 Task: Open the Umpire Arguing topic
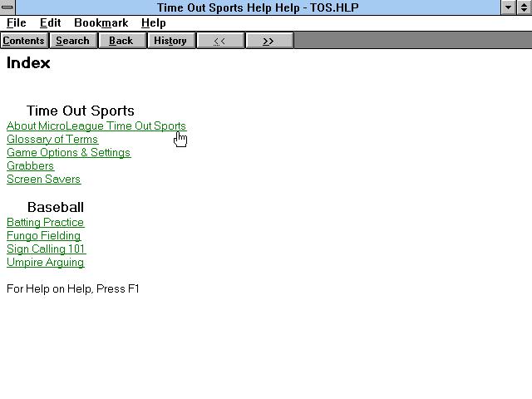(x=45, y=262)
